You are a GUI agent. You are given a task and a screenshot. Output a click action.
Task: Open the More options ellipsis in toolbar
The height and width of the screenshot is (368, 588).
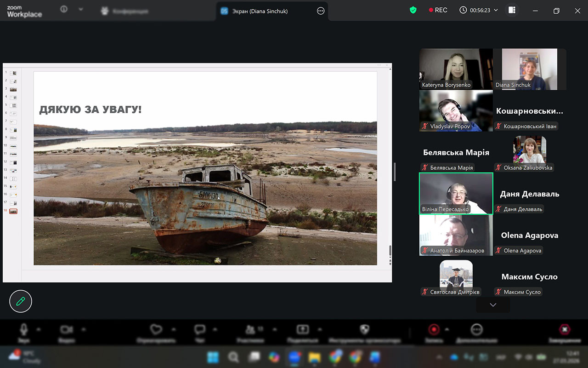point(476,329)
